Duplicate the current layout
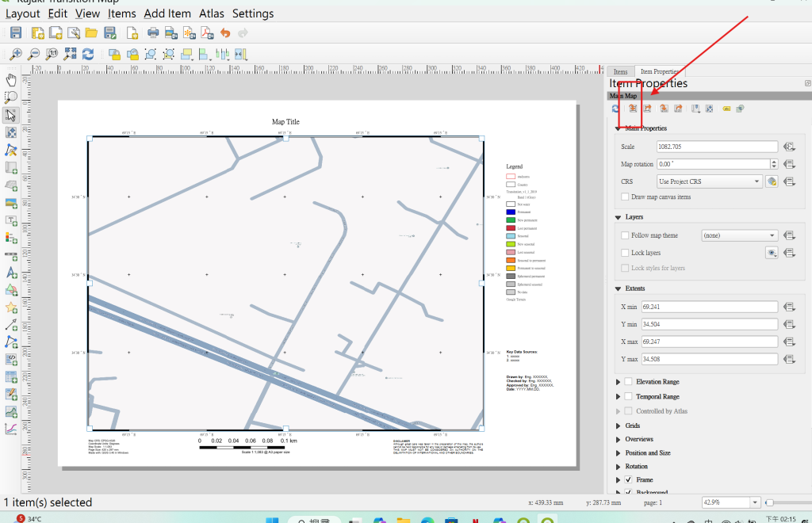812x523 pixels. point(56,33)
